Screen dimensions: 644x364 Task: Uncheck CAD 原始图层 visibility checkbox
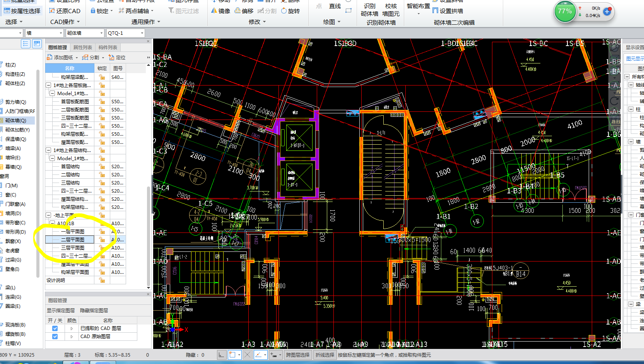pos(55,337)
